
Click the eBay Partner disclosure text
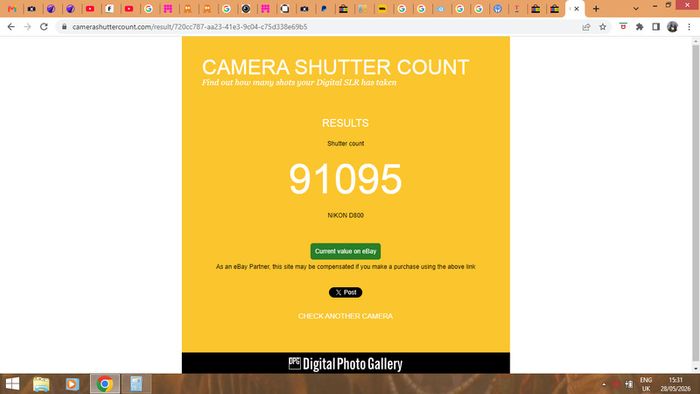[x=346, y=266]
